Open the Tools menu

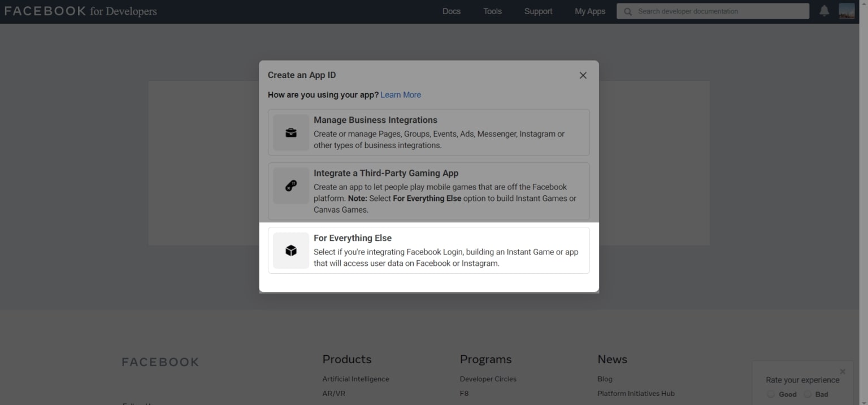tap(492, 11)
